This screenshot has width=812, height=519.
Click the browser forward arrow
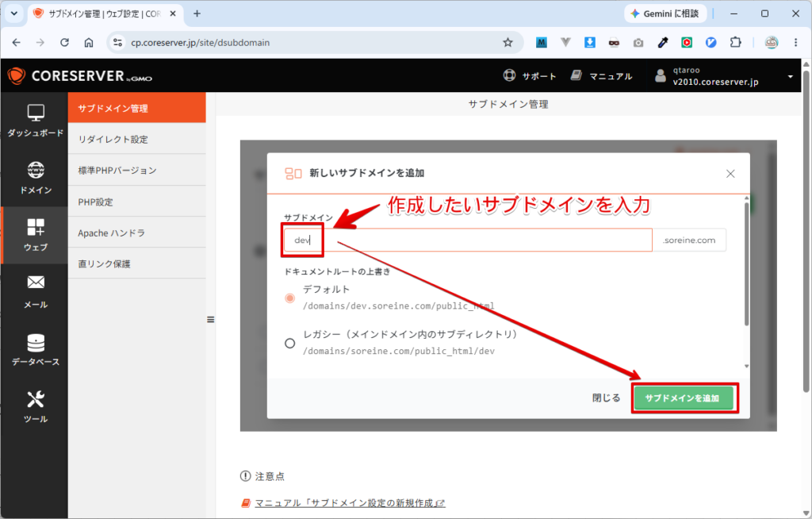[x=40, y=43]
